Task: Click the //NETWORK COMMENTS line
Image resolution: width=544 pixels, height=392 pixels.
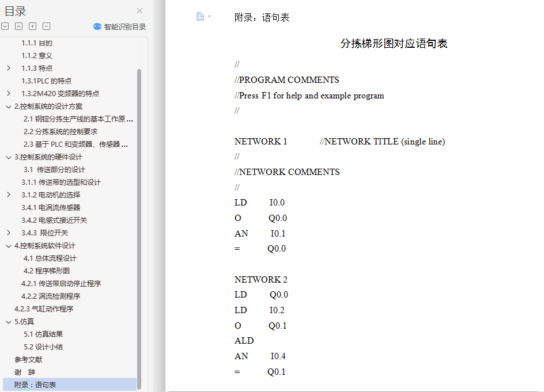Action: point(287,172)
